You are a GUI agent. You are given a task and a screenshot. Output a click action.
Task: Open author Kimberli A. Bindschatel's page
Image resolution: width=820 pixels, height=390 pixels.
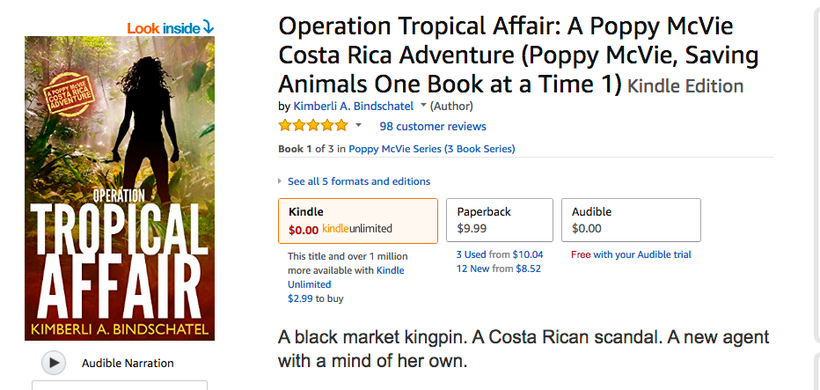354,106
